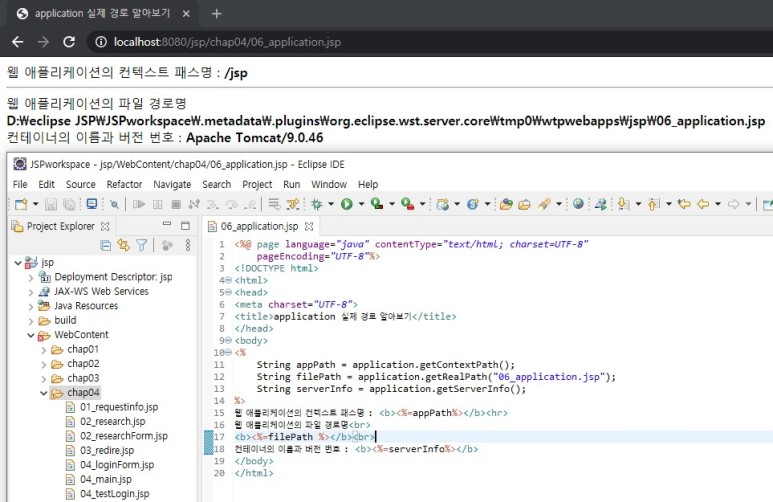The height and width of the screenshot is (502, 773).
Task: Open the Console monitor icon in the toolbar
Action: pyautogui.click(x=92, y=204)
